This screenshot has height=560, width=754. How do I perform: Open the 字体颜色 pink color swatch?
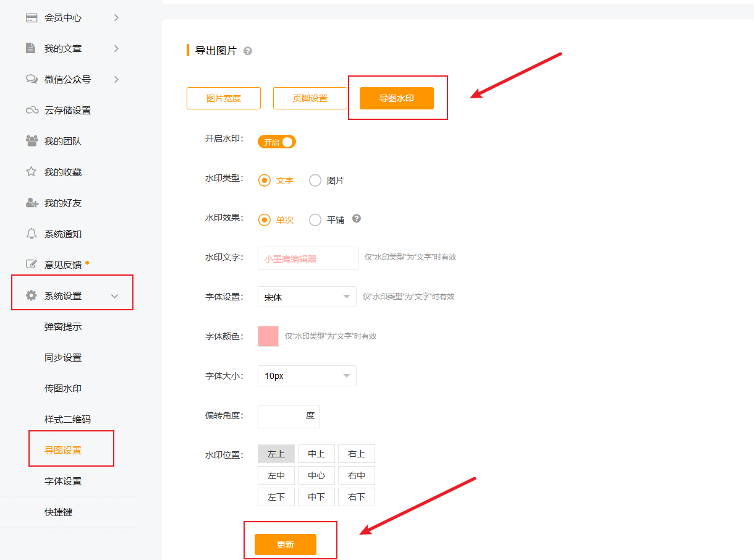coord(268,336)
